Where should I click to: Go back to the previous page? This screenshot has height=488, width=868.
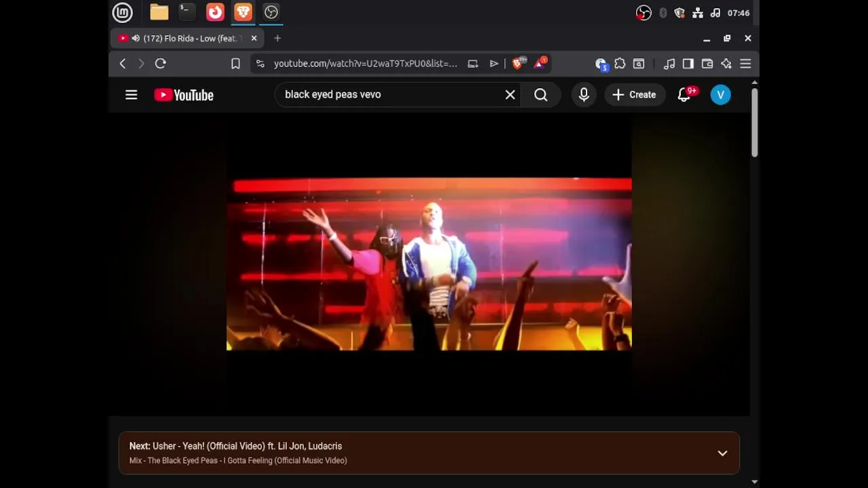click(x=123, y=64)
